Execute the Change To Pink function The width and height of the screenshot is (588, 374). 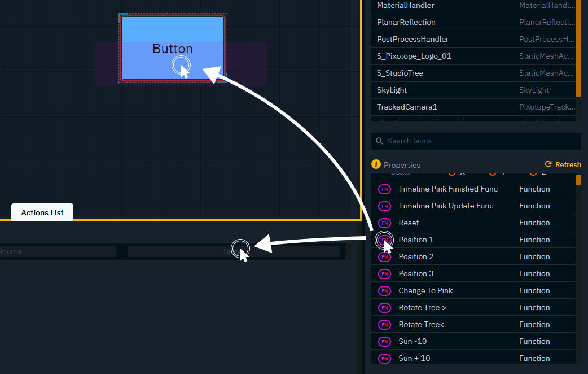pos(384,290)
